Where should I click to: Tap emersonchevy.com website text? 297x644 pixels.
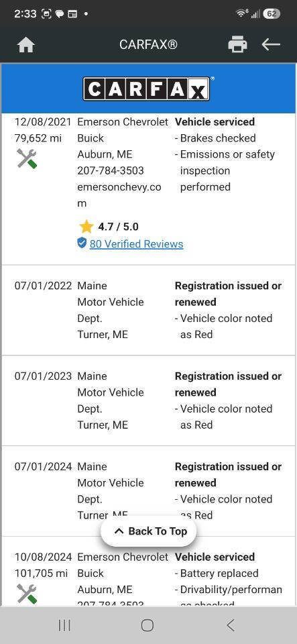(119, 195)
